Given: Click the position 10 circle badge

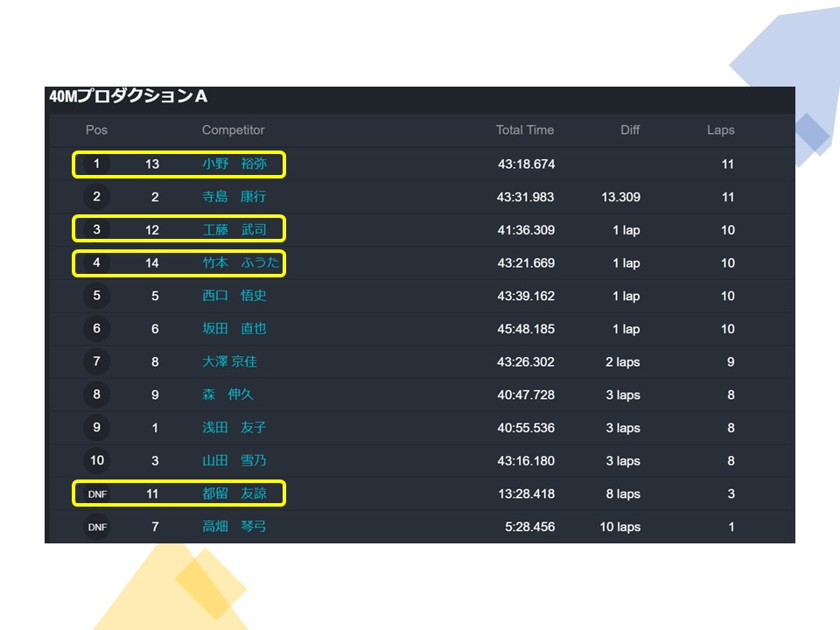Looking at the screenshot, I should tap(97, 460).
